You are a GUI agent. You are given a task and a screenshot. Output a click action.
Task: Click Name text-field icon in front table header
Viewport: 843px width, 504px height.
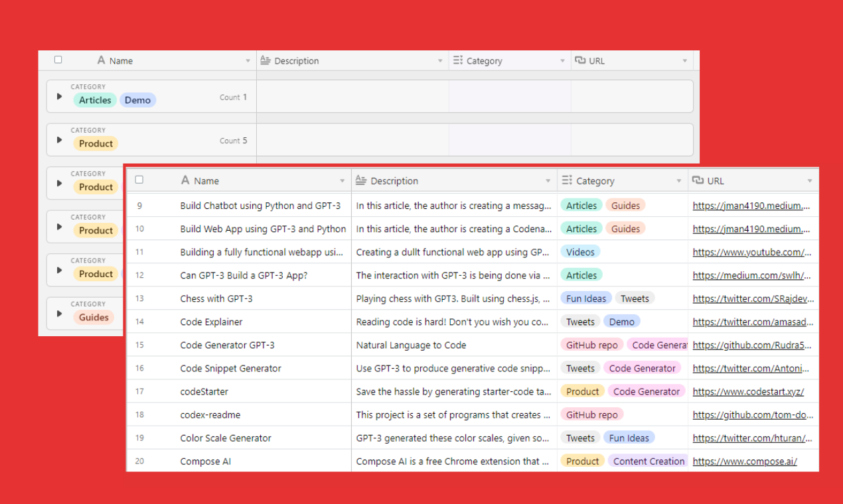[x=185, y=180]
